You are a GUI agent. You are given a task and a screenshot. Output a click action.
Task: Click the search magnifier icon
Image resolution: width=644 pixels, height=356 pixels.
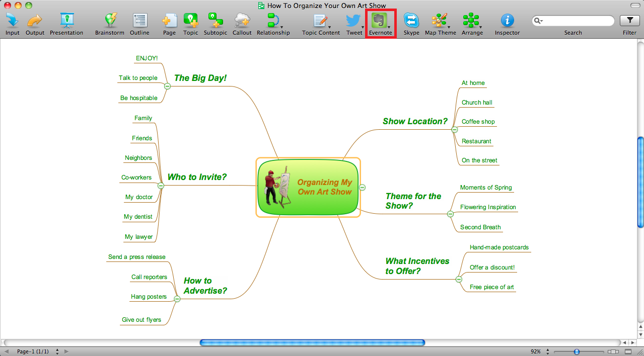point(538,21)
